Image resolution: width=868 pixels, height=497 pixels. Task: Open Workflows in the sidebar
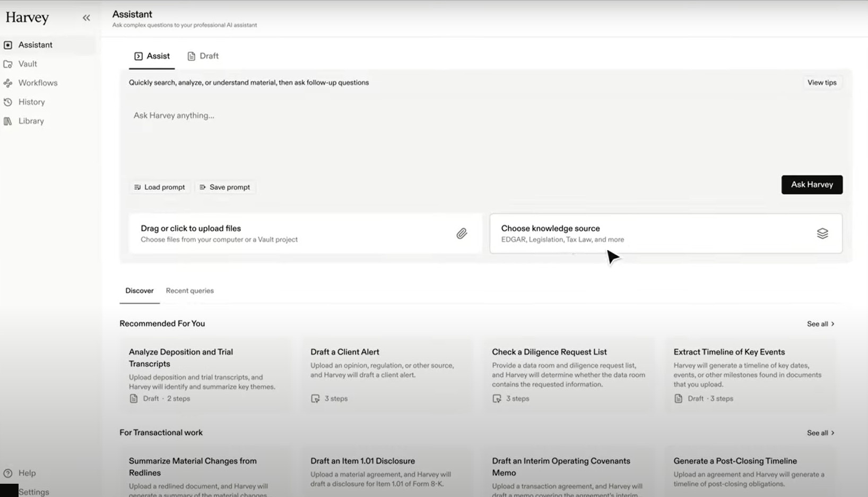click(x=48, y=83)
